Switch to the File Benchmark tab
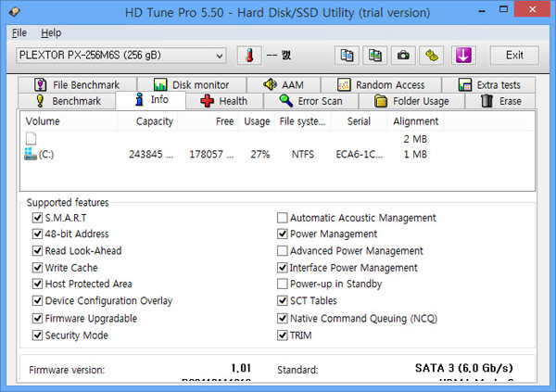This screenshot has height=392, width=556. (77, 84)
